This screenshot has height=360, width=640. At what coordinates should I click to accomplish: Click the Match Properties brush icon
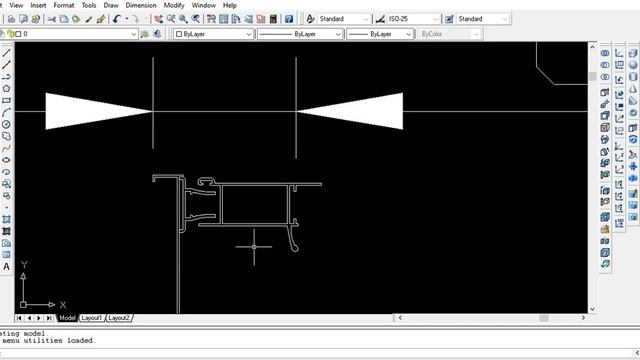(x=89, y=19)
